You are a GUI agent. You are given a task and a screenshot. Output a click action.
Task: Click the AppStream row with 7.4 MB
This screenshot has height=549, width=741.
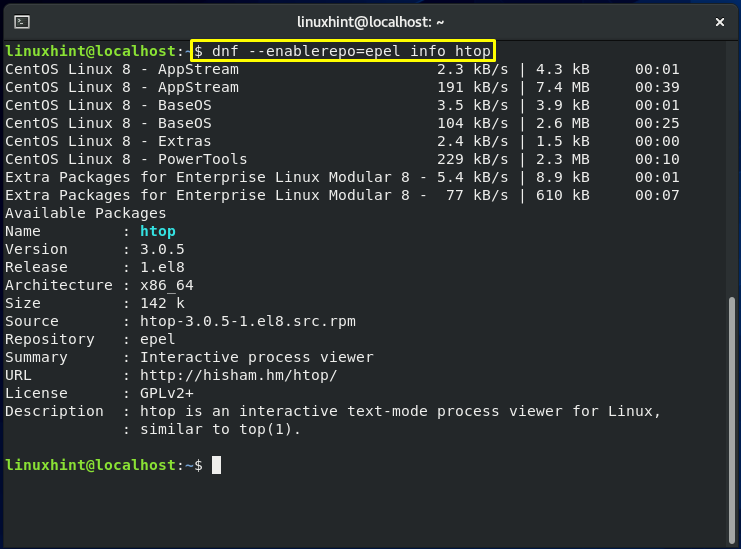tap(342, 87)
